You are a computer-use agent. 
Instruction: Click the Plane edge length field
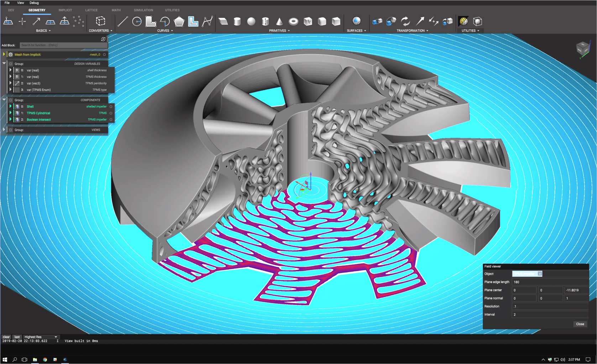tap(550, 282)
